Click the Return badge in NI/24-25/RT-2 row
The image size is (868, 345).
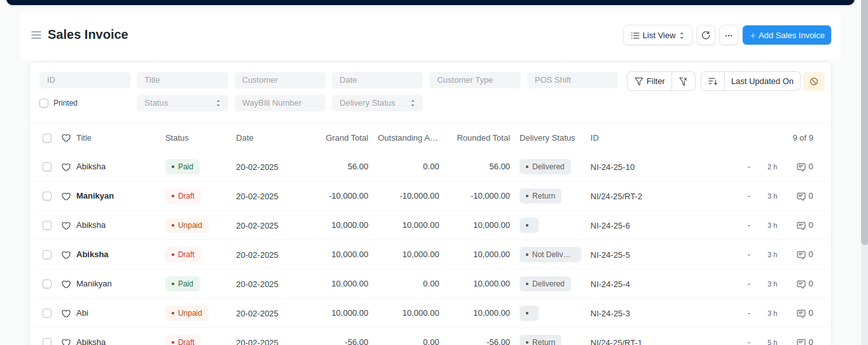[541, 196]
